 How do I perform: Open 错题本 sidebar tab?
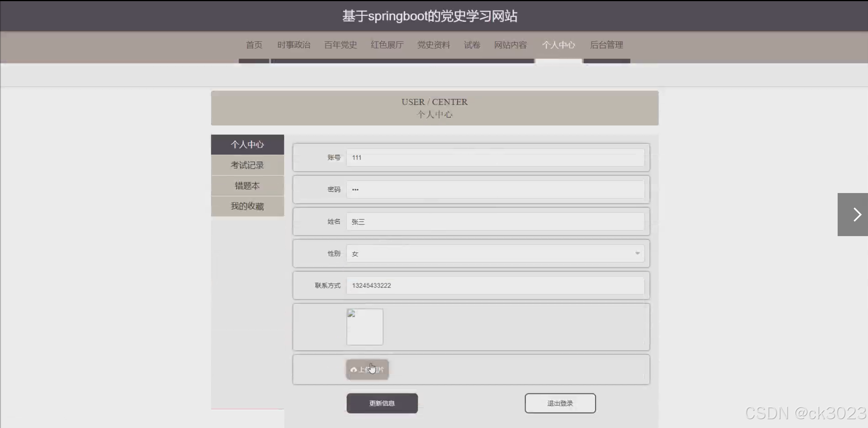(x=247, y=186)
